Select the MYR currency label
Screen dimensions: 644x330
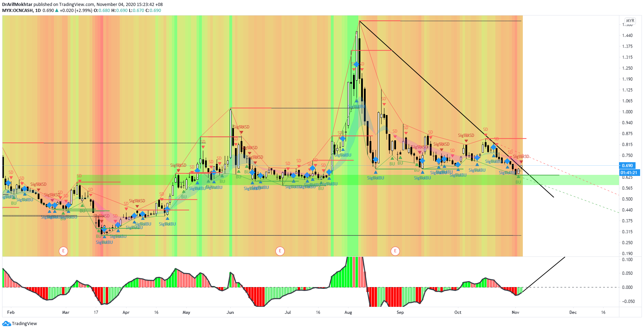click(x=630, y=21)
